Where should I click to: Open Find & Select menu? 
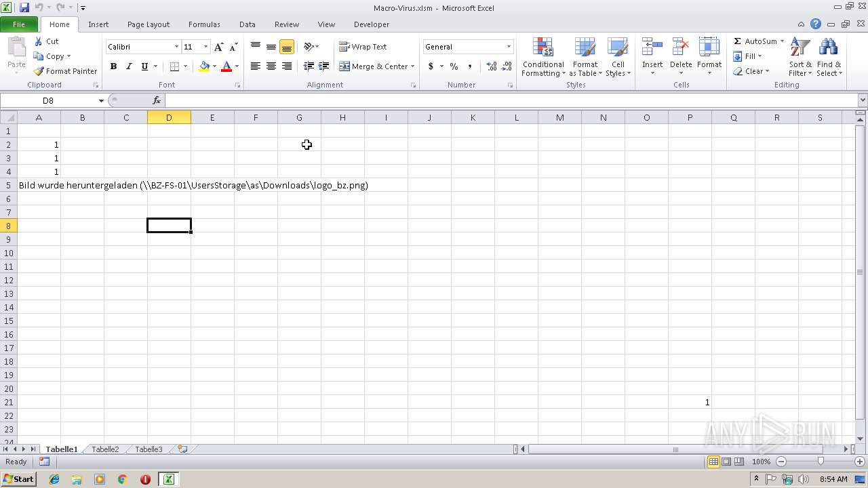[x=829, y=57]
